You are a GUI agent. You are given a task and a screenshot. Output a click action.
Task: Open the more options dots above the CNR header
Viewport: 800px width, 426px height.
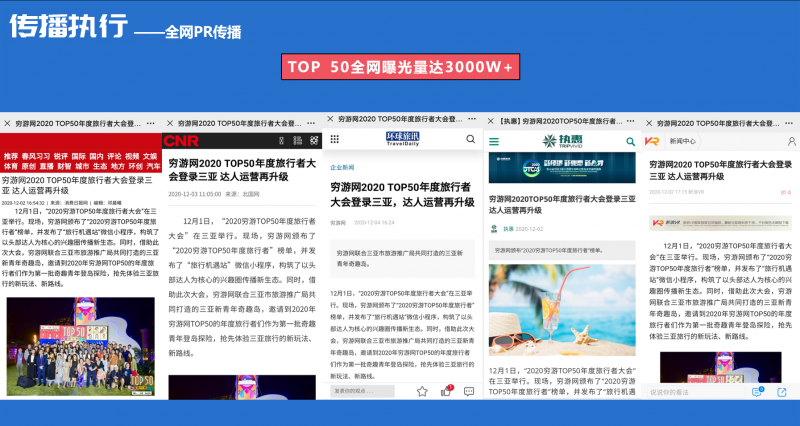point(311,123)
